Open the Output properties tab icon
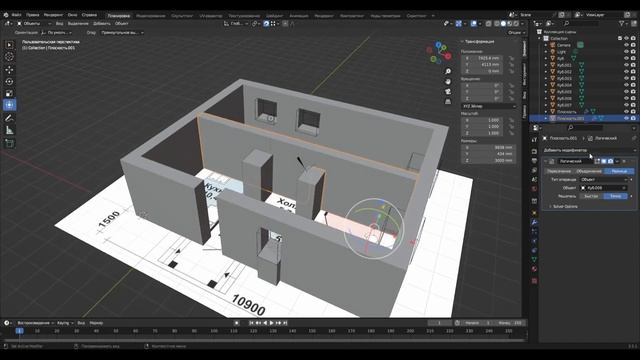The image size is (640, 360). (534, 160)
